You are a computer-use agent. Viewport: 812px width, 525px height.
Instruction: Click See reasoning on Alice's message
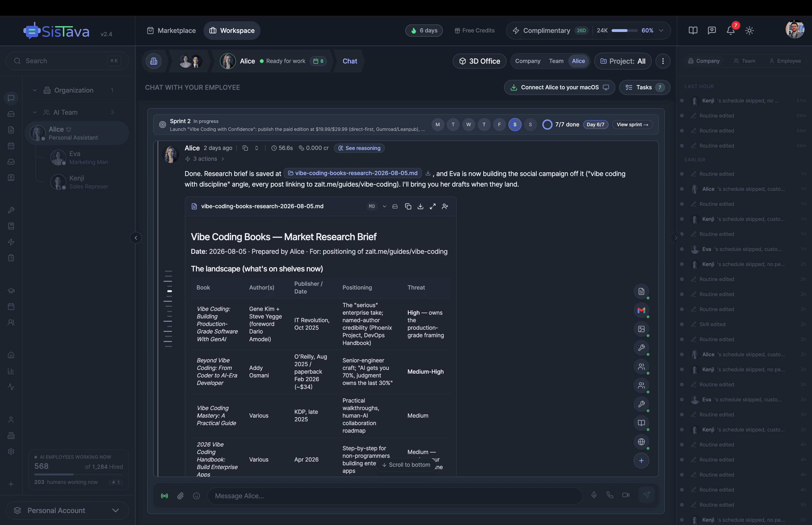coord(359,148)
